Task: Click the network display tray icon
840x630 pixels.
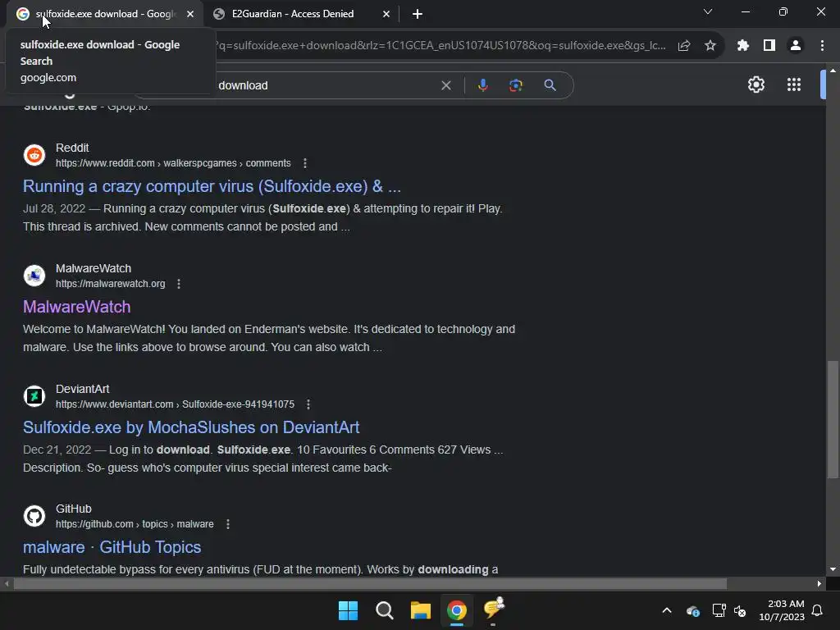Action: coord(719,610)
